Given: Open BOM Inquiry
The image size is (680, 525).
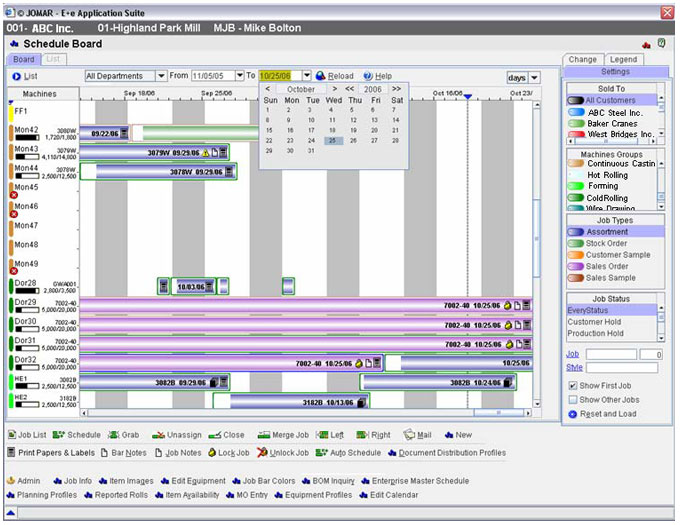Looking at the screenshot, I should pyautogui.click(x=328, y=481).
